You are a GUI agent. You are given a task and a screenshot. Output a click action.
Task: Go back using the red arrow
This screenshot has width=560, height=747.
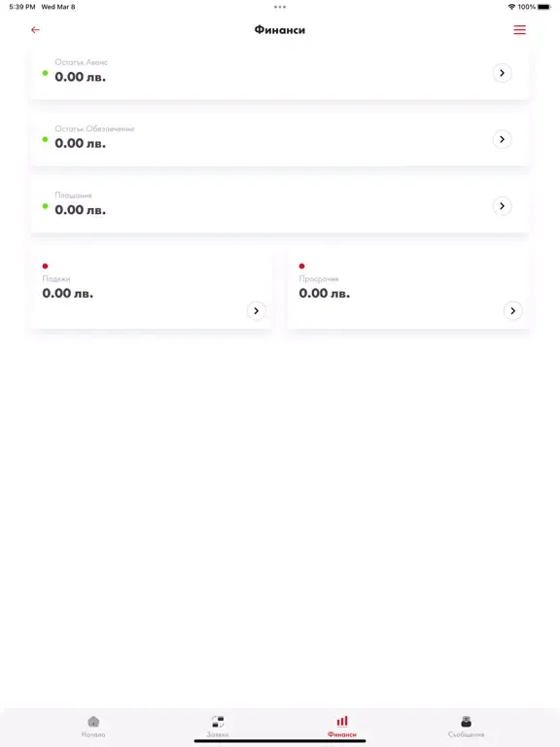(35, 30)
